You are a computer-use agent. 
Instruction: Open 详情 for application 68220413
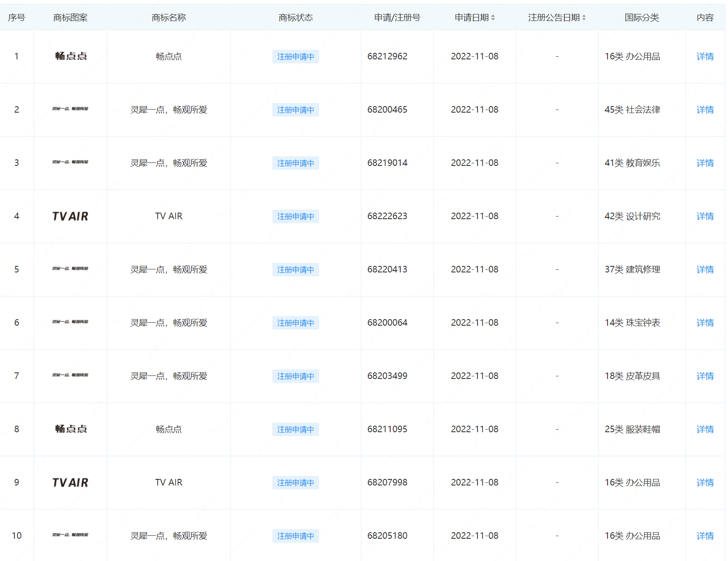coord(705,269)
